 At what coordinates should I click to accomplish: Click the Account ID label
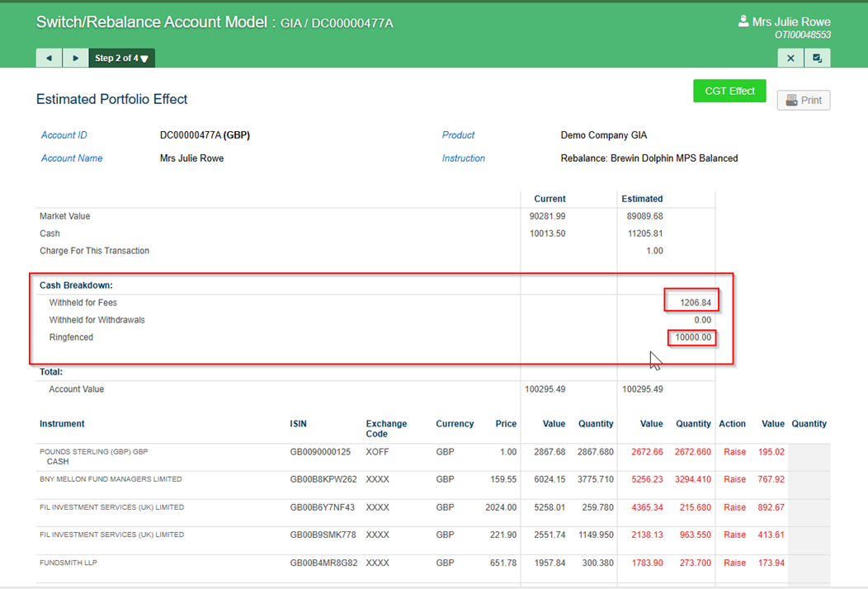click(64, 134)
